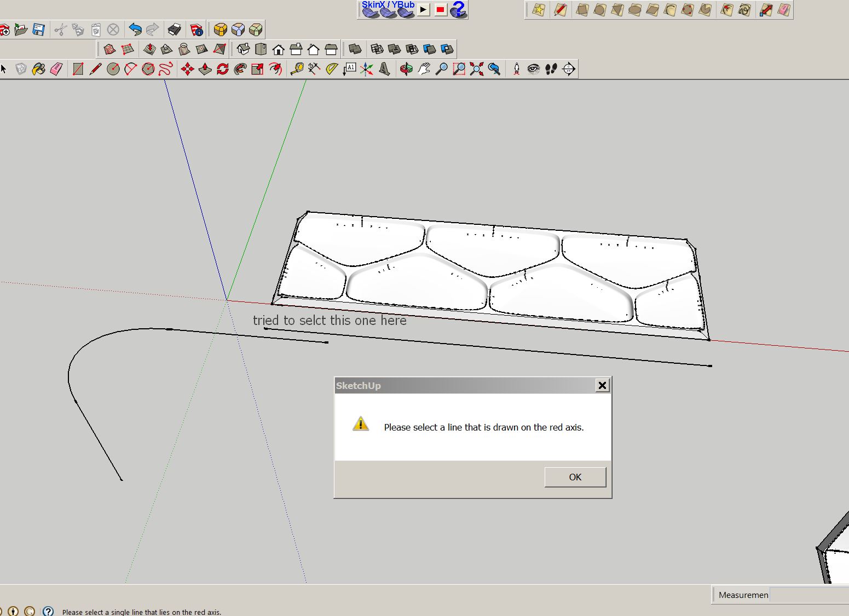Select the Move tool
The height and width of the screenshot is (616, 849).
[x=187, y=69]
